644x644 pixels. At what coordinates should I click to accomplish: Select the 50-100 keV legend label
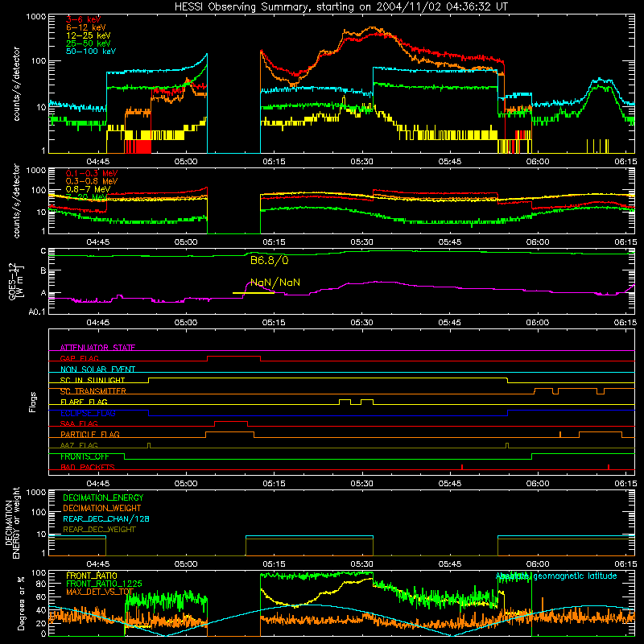coord(90,52)
